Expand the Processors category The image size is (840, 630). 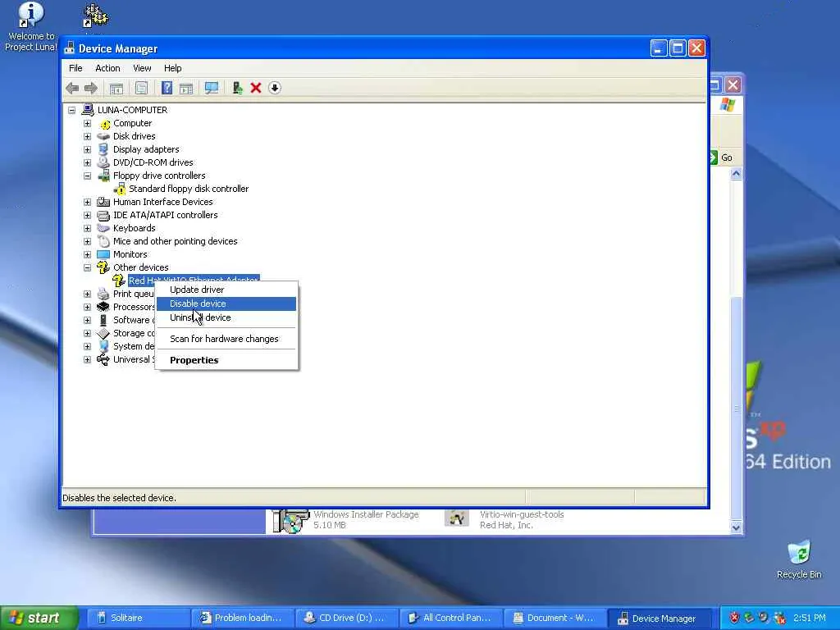87,307
